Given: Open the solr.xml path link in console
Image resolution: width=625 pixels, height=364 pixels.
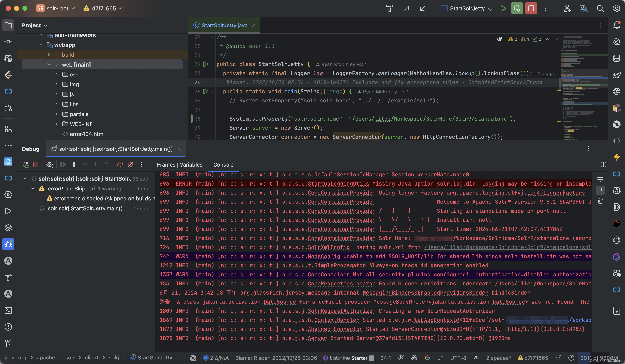Looking at the screenshot, I should [508, 247].
